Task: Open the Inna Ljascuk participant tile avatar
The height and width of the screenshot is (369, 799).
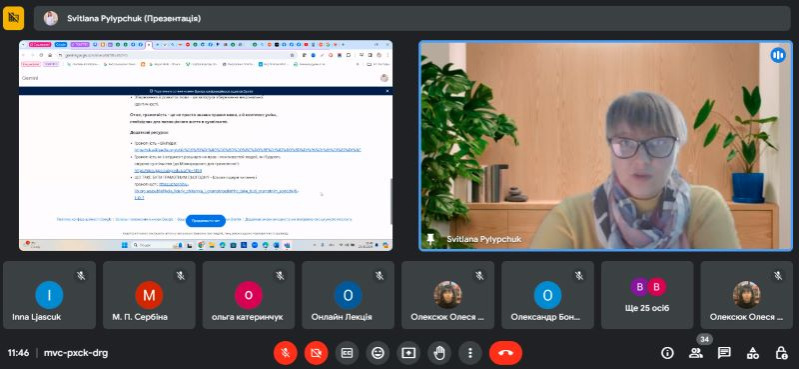Action: [x=49, y=295]
